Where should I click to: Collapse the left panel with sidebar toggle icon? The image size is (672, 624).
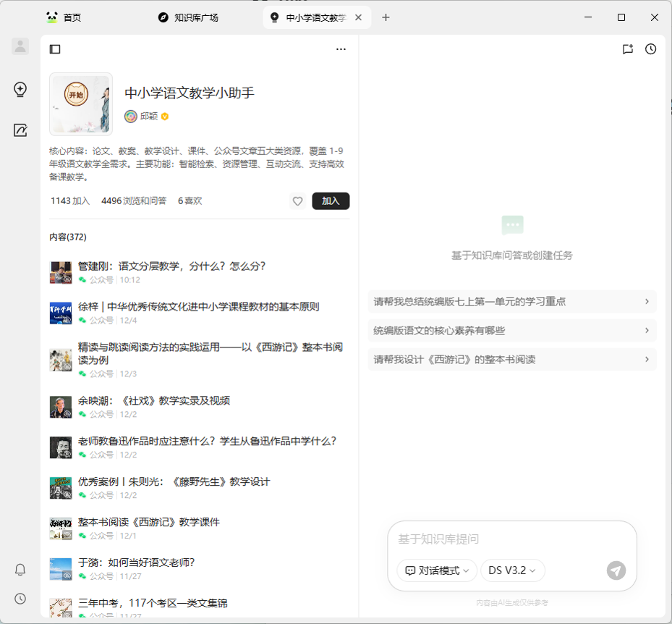tap(55, 49)
